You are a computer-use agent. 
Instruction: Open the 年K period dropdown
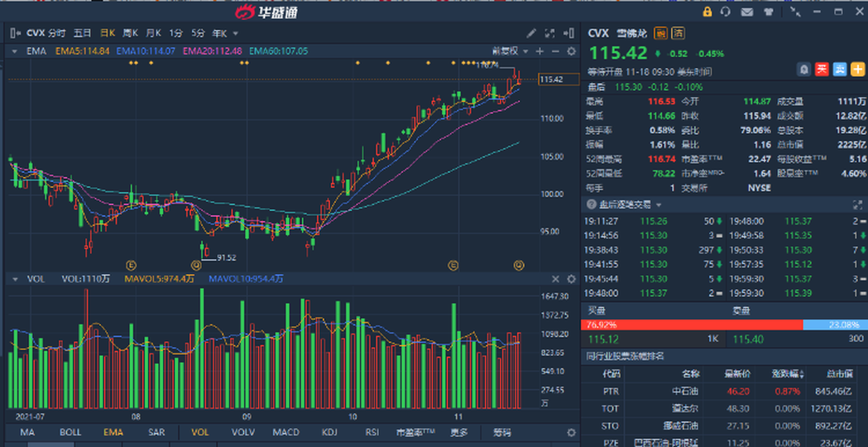coord(224,33)
